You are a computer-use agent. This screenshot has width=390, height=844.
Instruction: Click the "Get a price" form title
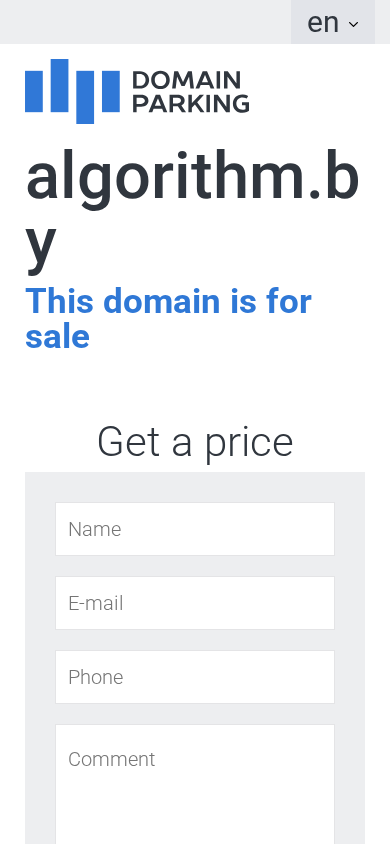pos(195,442)
